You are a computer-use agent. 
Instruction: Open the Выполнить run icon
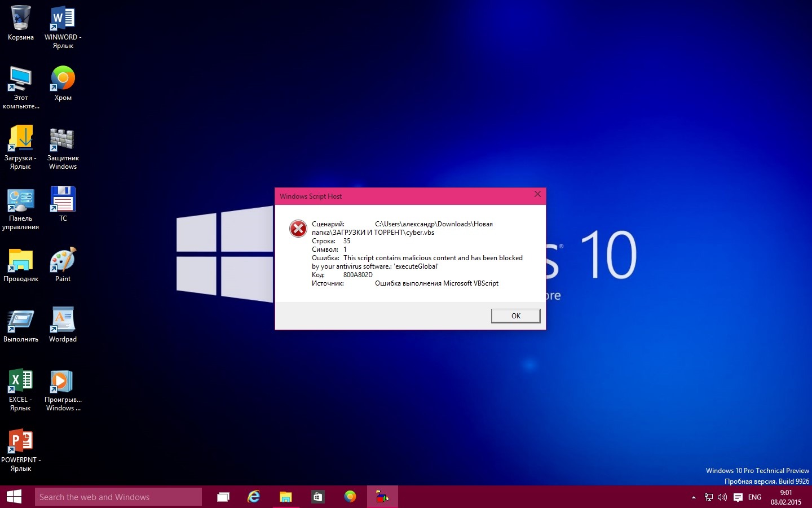point(21,320)
